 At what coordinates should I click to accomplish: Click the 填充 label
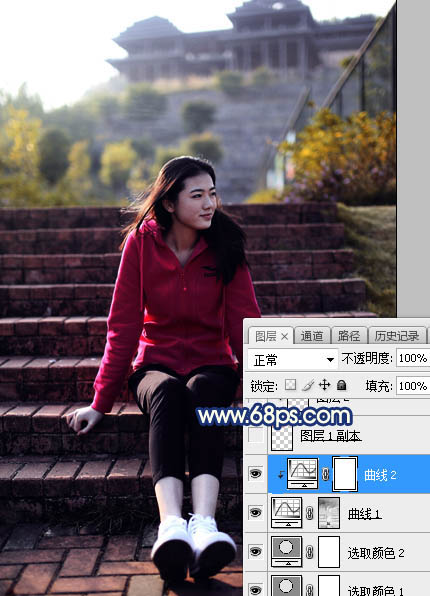tap(379, 386)
